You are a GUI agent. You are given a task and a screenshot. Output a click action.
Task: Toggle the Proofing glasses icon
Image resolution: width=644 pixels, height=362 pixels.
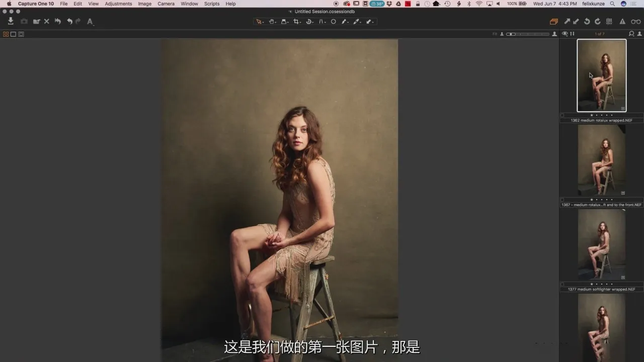636,22
